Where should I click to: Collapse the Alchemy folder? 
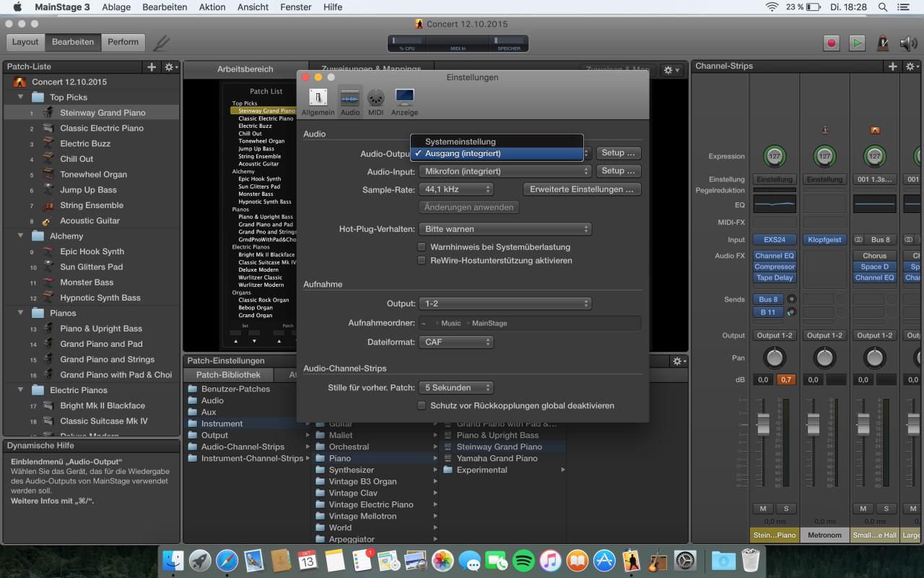point(21,236)
